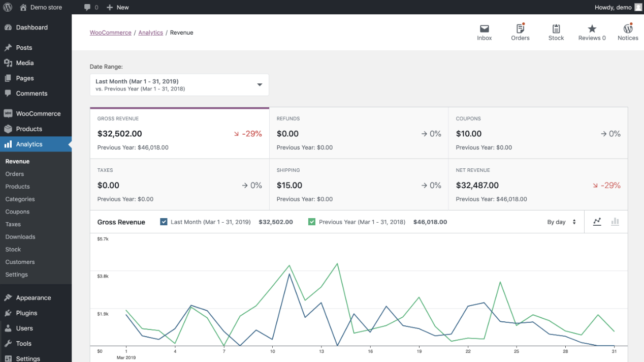Open the Customers analytics section

point(20,262)
